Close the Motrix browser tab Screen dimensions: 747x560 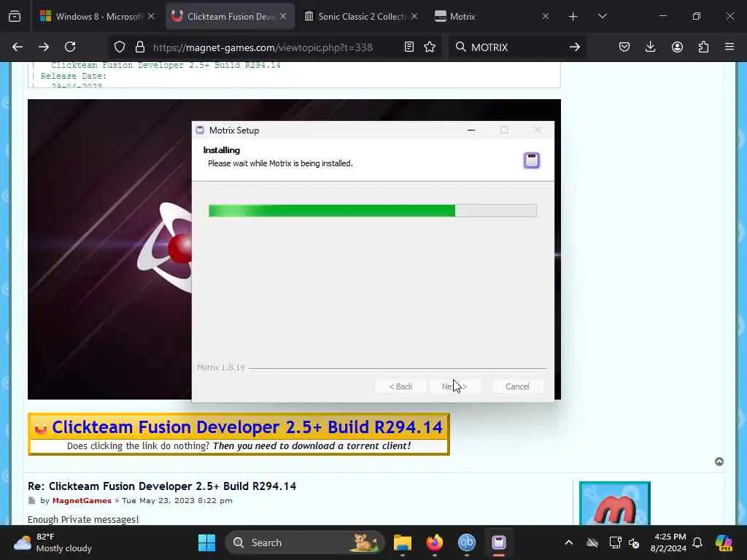[x=546, y=16]
